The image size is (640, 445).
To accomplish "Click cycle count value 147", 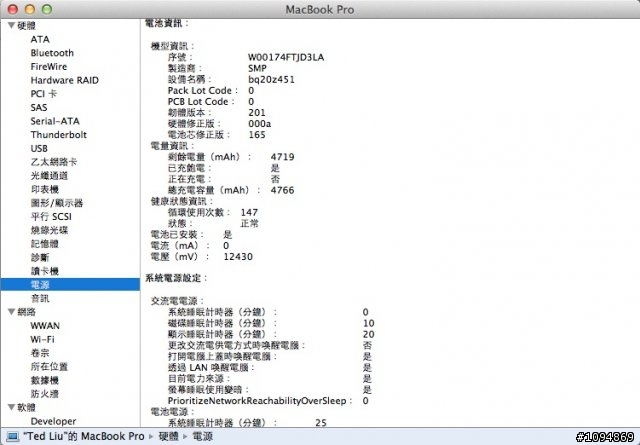I will coord(249,212).
